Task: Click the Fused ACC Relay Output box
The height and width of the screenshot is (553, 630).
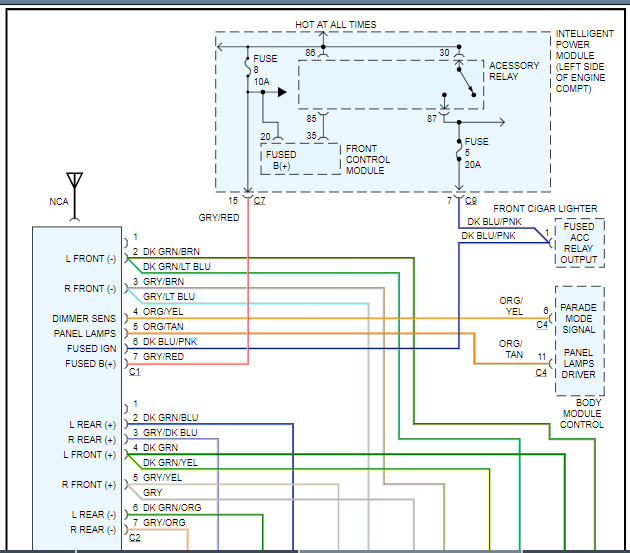Action: pos(580,244)
